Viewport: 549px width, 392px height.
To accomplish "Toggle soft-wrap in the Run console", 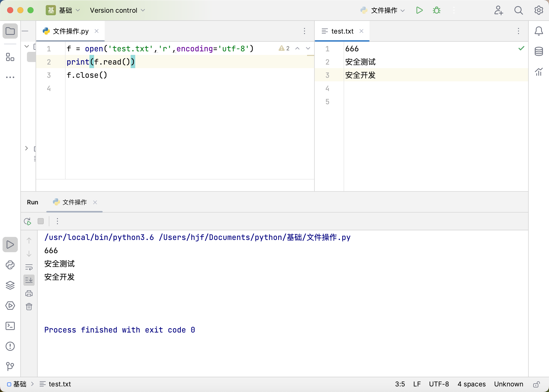I will pyautogui.click(x=29, y=267).
